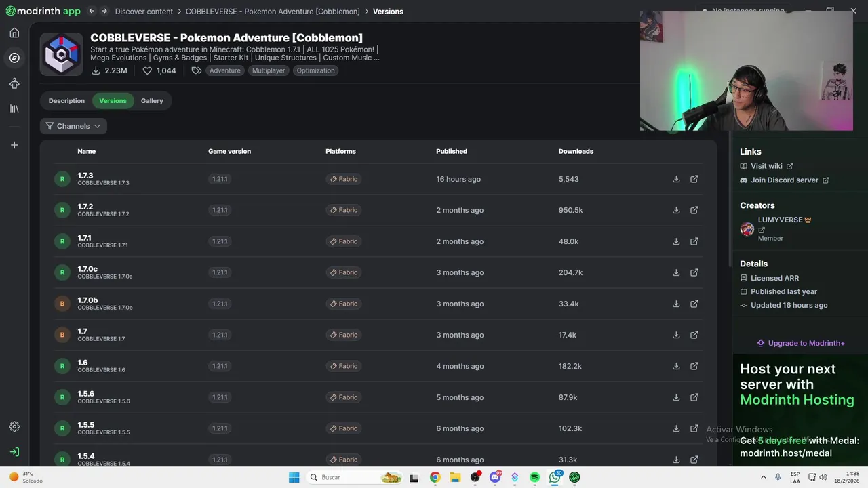Viewport: 868px width, 488px height.
Task: Expand the Channels filter dropdown
Action: click(x=73, y=126)
